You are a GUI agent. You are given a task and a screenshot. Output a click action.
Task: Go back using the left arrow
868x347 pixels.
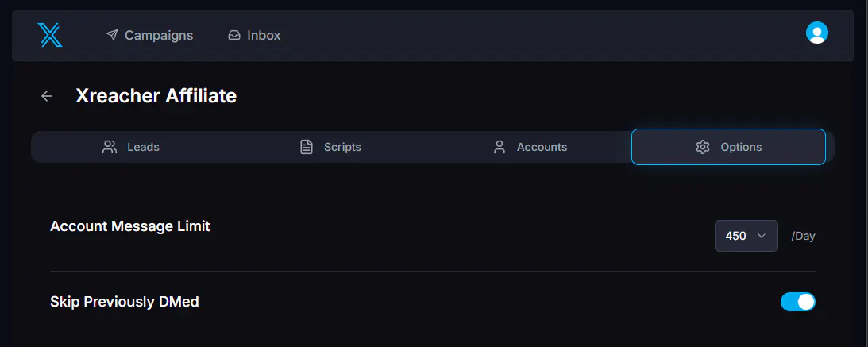[47, 96]
